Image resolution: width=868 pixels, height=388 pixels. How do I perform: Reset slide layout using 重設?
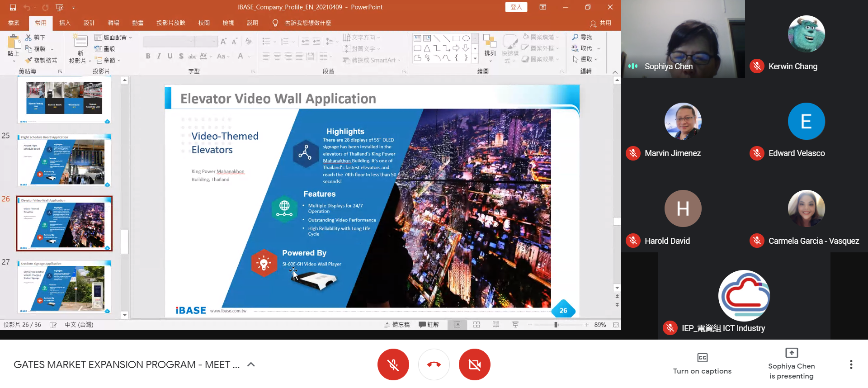click(105, 49)
